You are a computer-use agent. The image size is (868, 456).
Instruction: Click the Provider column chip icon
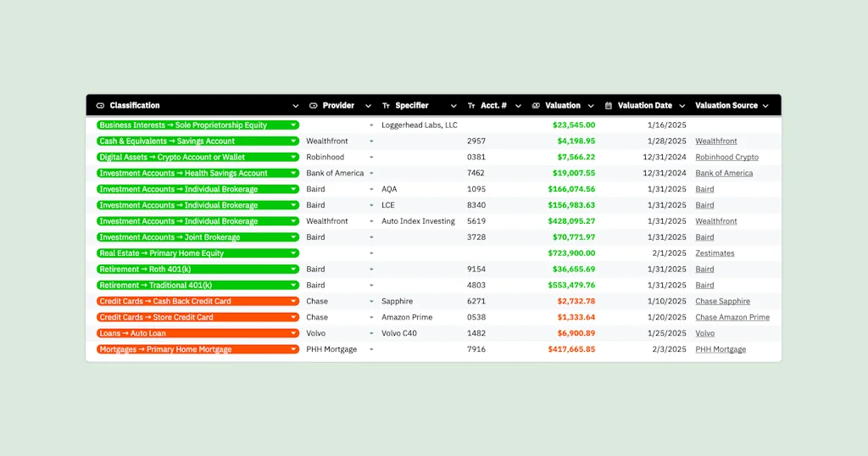[313, 106]
